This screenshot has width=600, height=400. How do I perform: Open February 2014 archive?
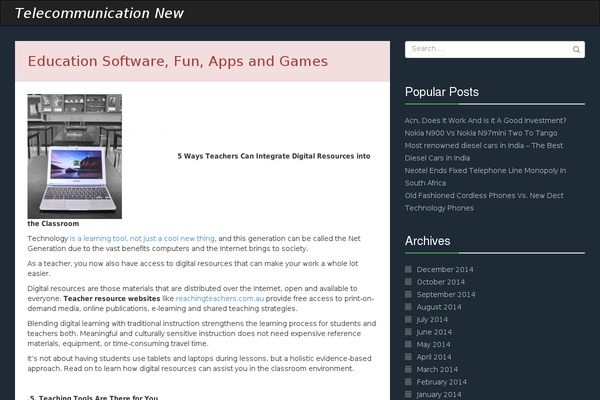[x=442, y=382]
